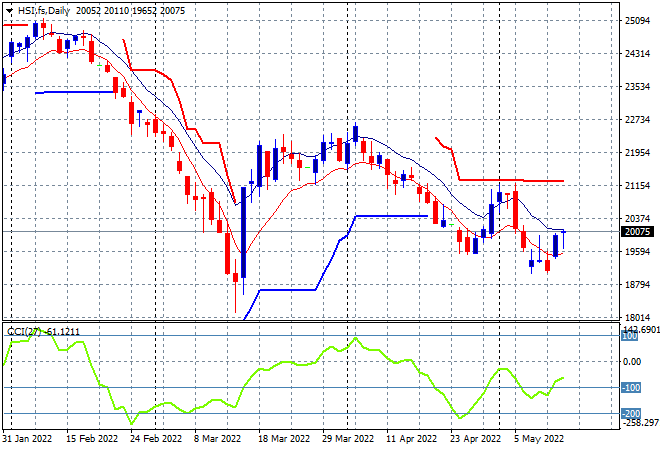Screen dimensions: 660x450
Task: Click the 100 level marker on CCI axis
Action: tap(631, 337)
